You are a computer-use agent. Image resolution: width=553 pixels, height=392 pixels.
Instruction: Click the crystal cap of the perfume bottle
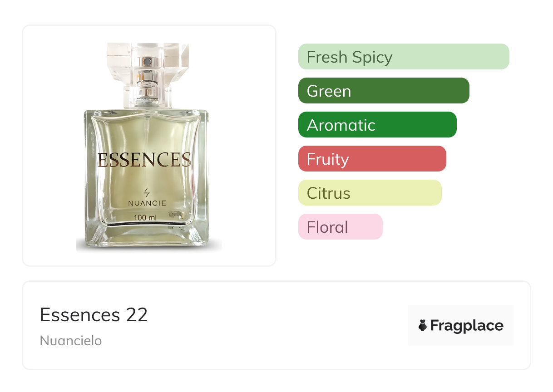click(x=148, y=57)
